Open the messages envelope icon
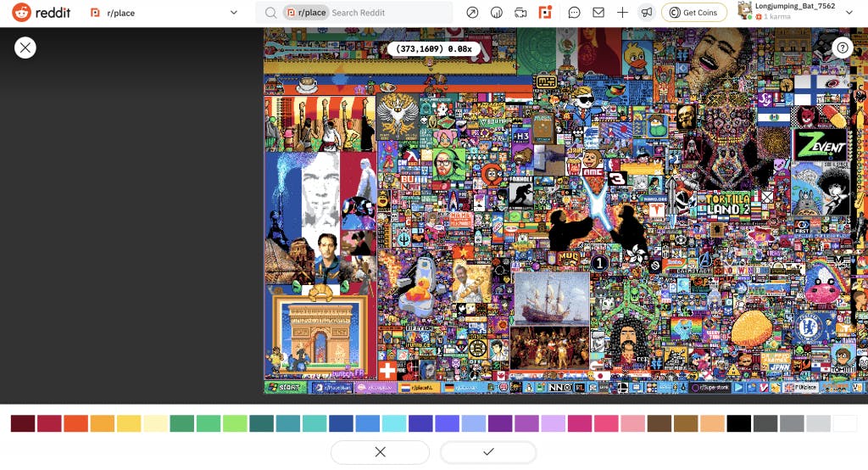Viewport: 868px width, 470px height. [598, 12]
